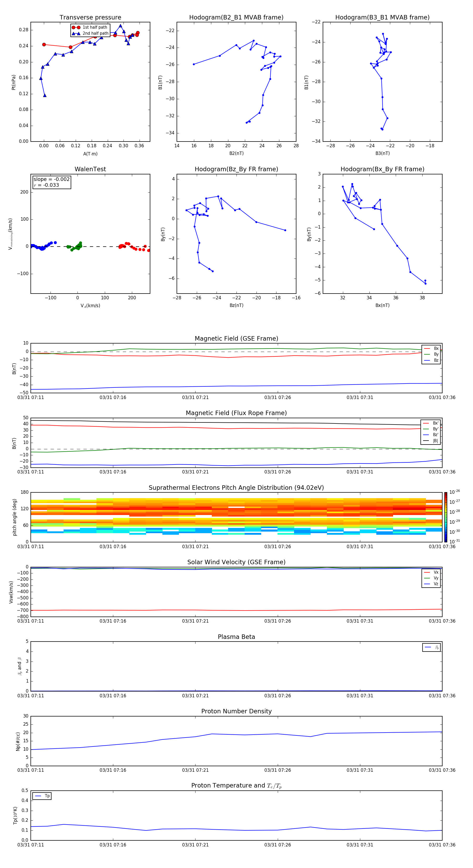Click 'Vsw(km/s)' axis label
The width and height of the screenshot is (473, 868).
pos(11,592)
